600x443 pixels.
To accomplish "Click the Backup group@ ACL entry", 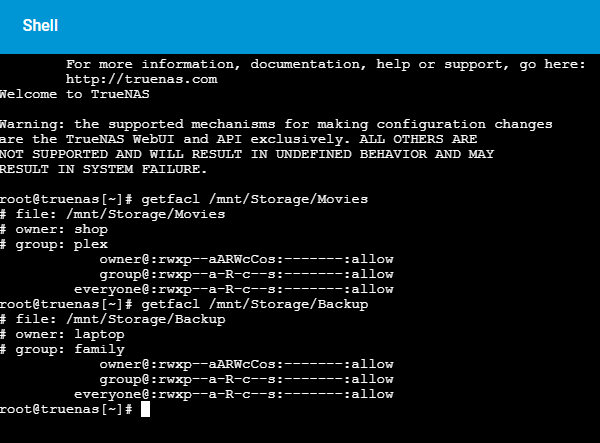I will (246, 379).
